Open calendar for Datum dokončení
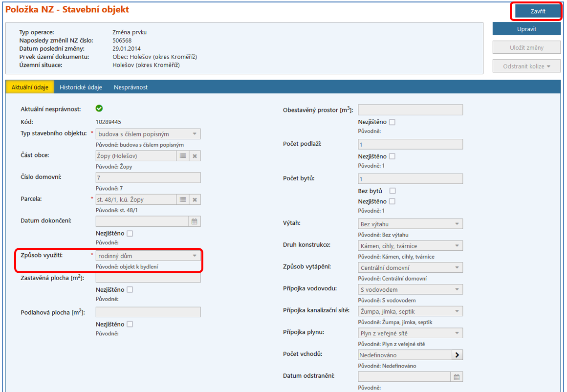The height and width of the screenshot is (392, 567). (194, 221)
